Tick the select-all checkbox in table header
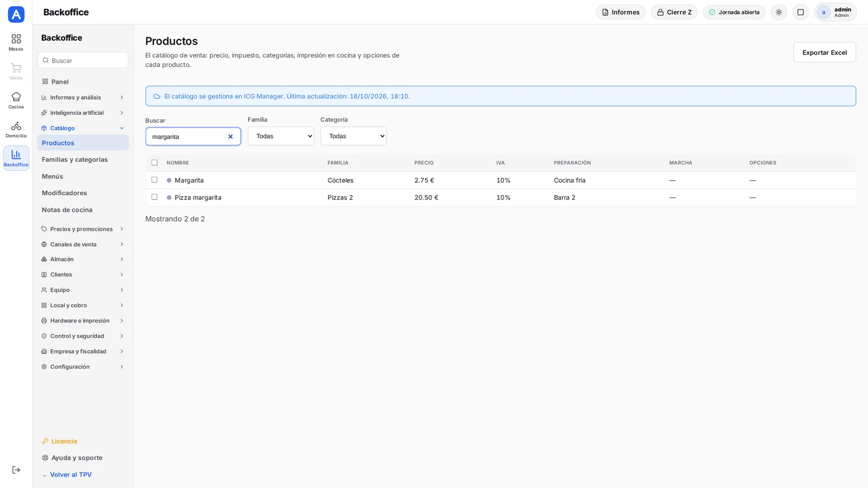 click(x=155, y=163)
